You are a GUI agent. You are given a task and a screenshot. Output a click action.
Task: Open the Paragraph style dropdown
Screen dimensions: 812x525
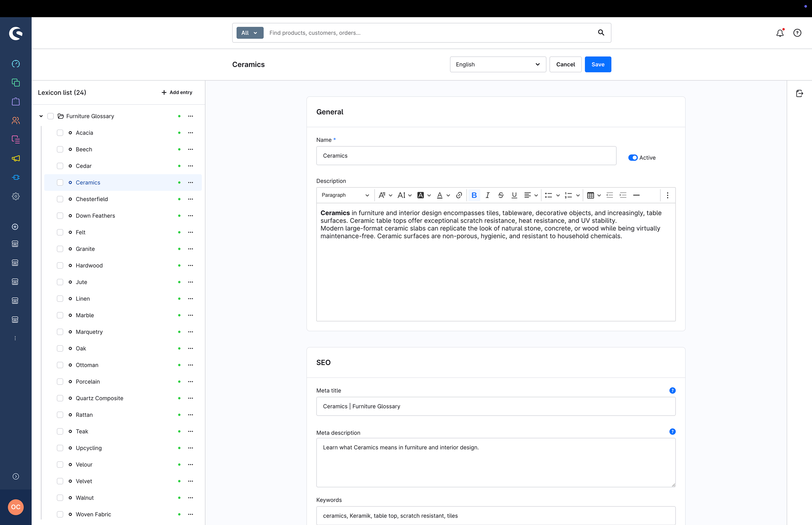coord(345,195)
